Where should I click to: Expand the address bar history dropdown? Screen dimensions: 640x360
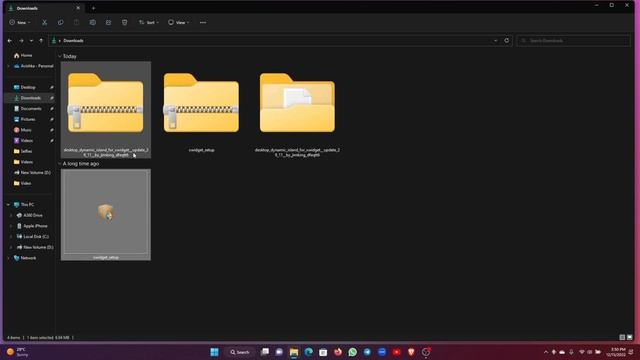(496, 41)
